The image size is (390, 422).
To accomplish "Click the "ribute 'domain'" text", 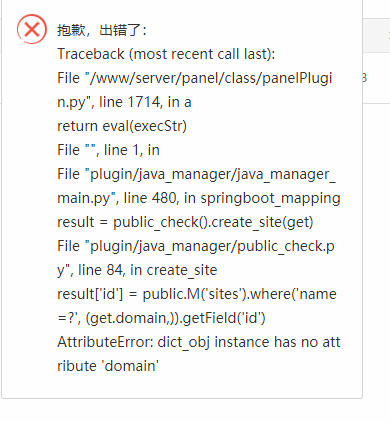I will pos(108,366).
